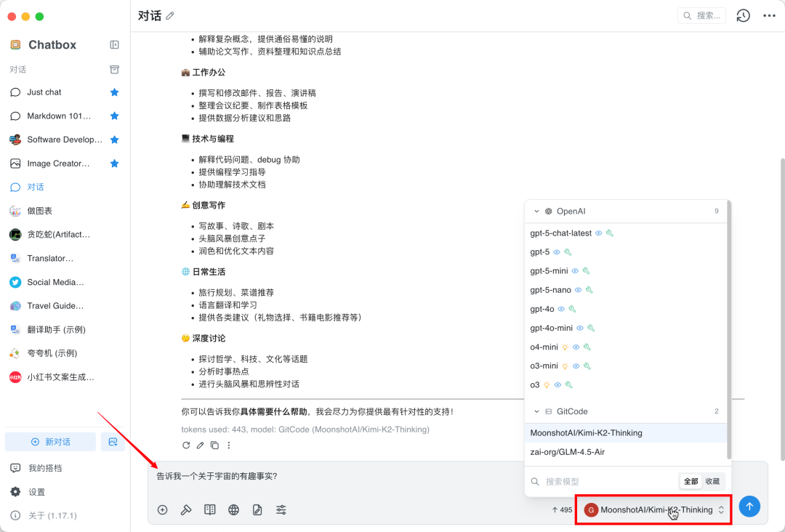Open the 翻译助手 (示例) conversation

[65, 329]
